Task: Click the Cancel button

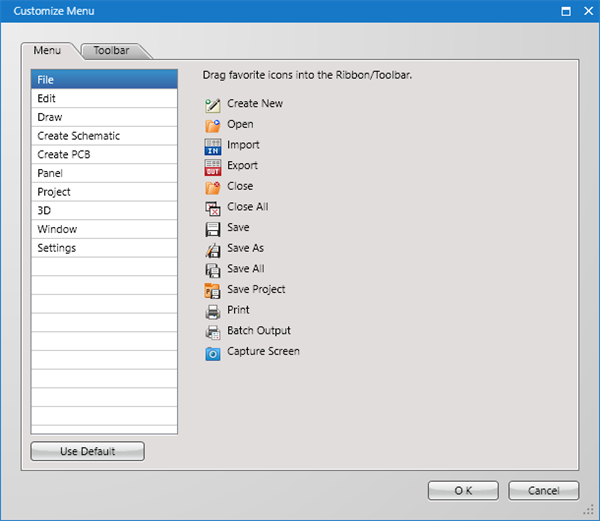Action: [x=543, y=491]
